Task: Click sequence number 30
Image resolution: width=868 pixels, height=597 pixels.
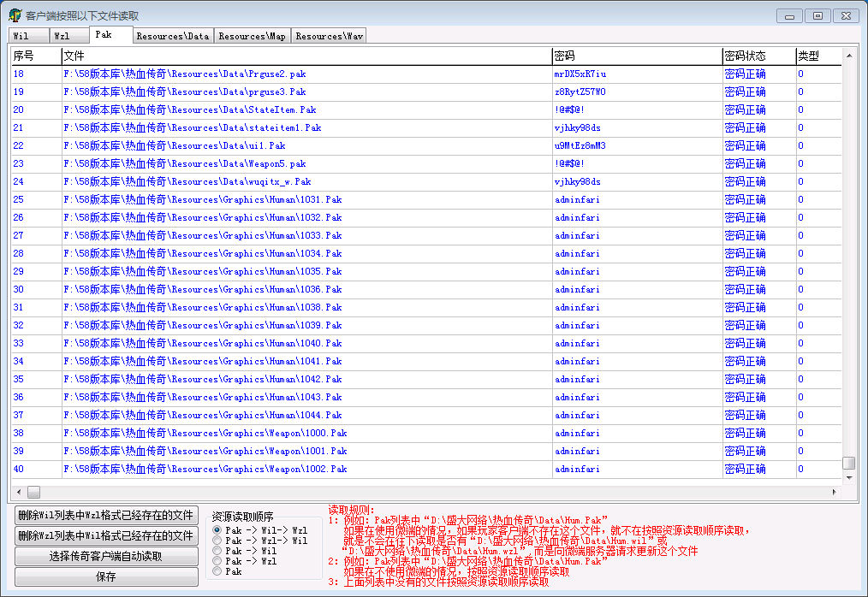Action: pyautogui.click(x=18, y=289)
